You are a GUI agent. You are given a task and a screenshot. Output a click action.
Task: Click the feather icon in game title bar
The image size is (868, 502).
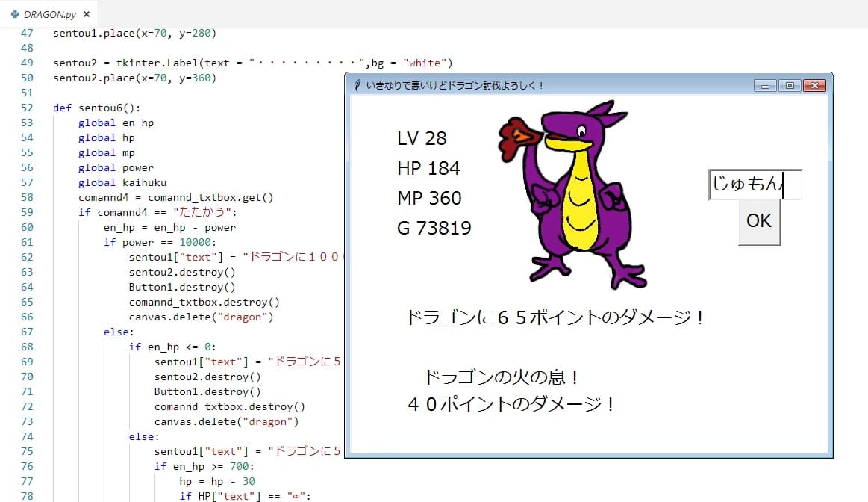357,85
